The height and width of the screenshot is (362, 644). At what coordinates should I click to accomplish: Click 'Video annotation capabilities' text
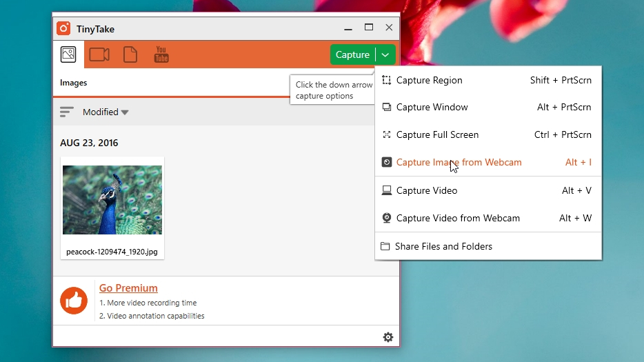click(x=156, y=316)
